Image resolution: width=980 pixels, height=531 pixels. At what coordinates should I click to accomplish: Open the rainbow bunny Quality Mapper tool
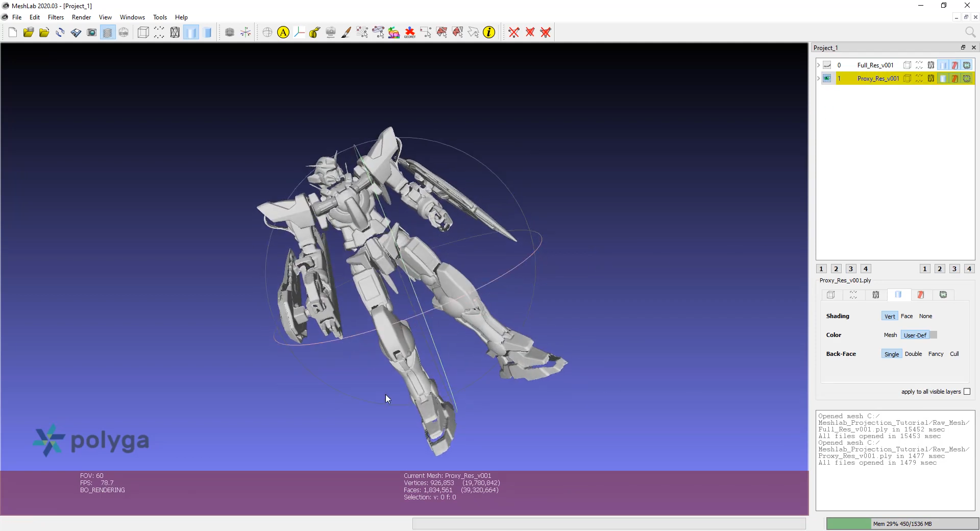pos(394,33)
